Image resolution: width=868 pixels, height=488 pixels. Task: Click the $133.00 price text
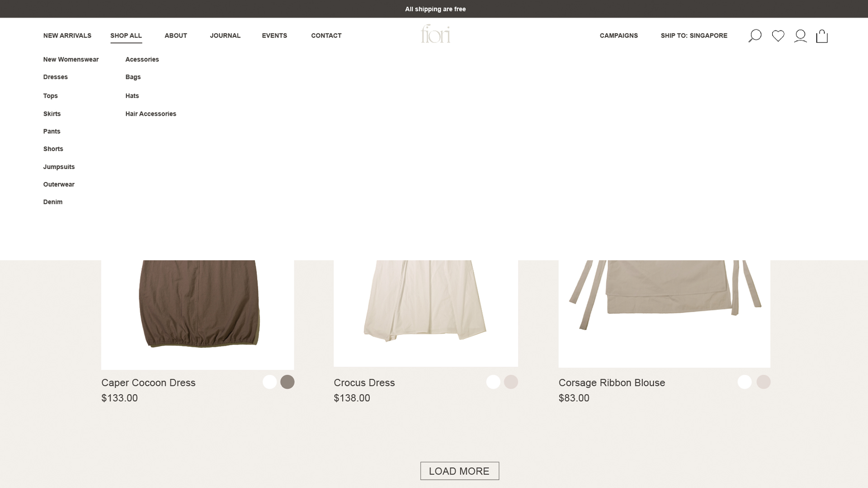[x=119, y=398]
